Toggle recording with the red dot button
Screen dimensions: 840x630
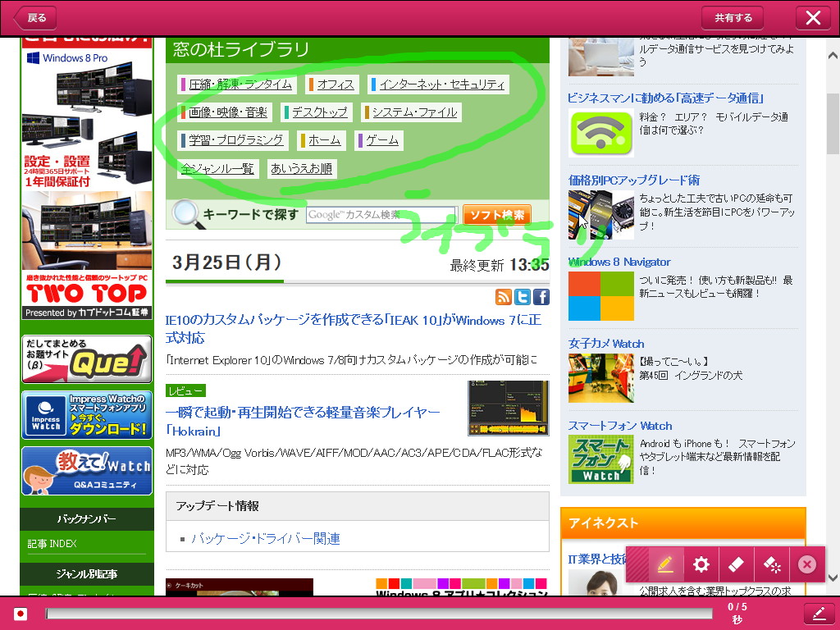pos(19,614)
